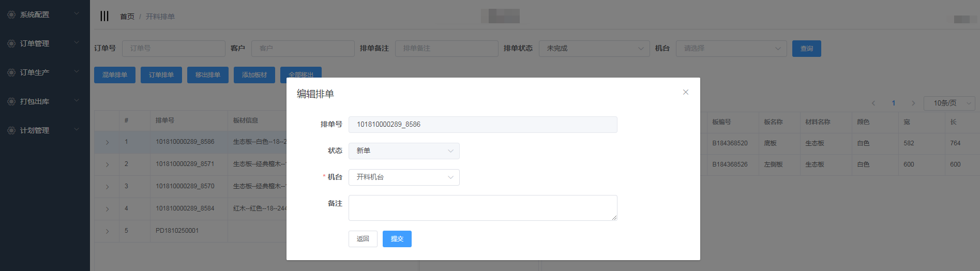Expand row 5 PD1810250001 in table
The image size is (980, 271).
pos(107,231)
